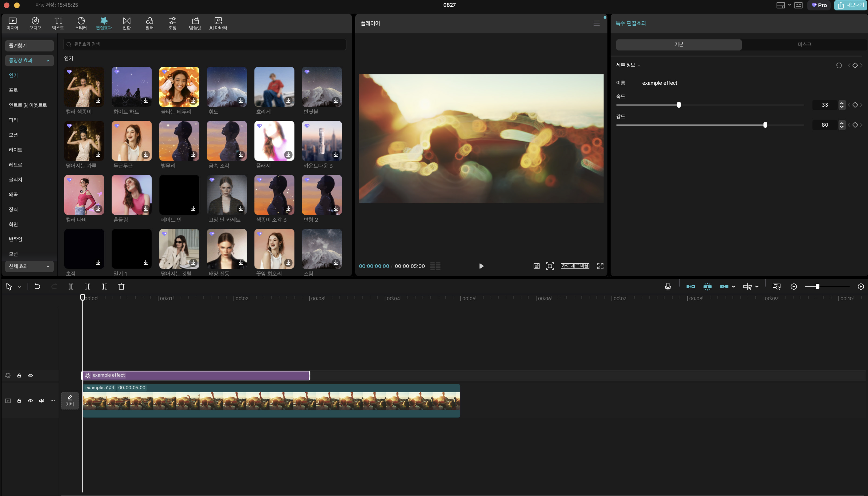
Task: Open the sticker panel
Action: pos(81,23)
